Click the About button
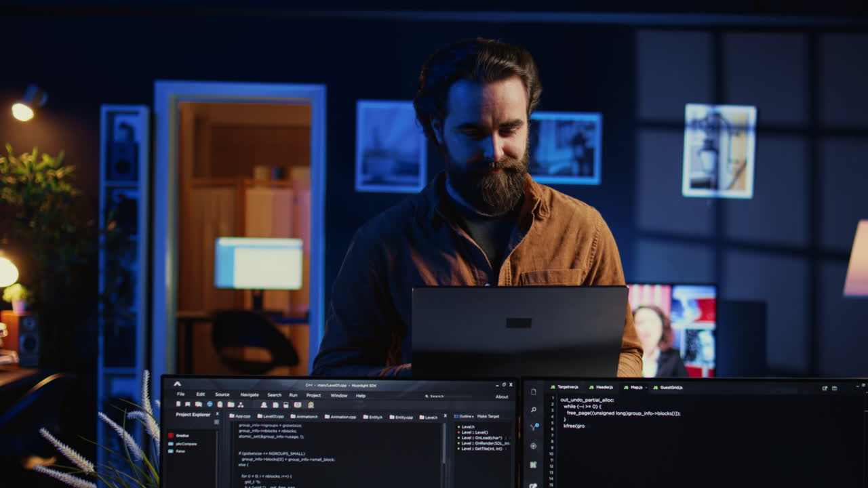The width and height of the screenshot is (868, 488). point(502,396)
